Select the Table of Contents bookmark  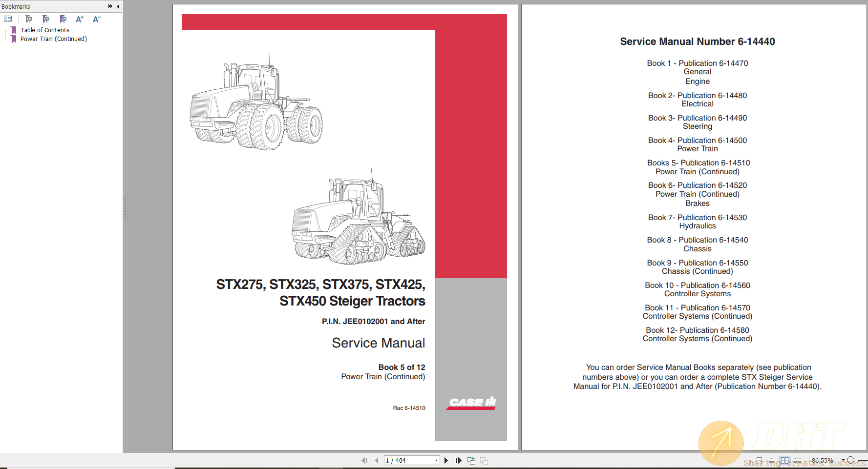pyautogui.click(x=45, y=30)
